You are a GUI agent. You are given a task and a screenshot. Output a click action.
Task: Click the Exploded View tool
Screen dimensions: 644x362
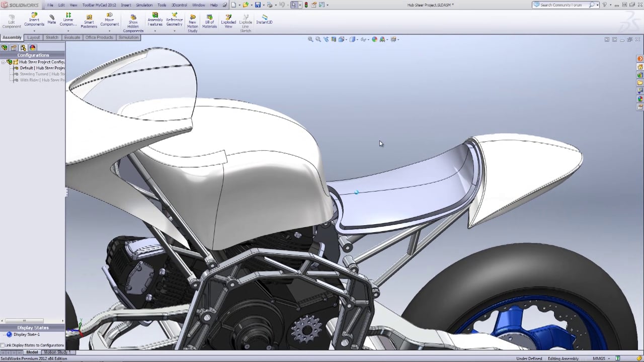click(x=228, y=21)
